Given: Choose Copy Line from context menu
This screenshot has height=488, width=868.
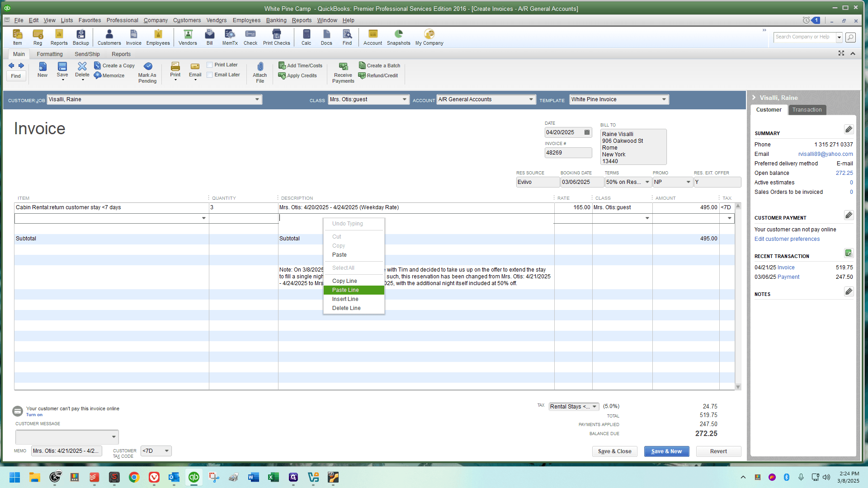Looking at the screenshot, I should pos(354,281).
